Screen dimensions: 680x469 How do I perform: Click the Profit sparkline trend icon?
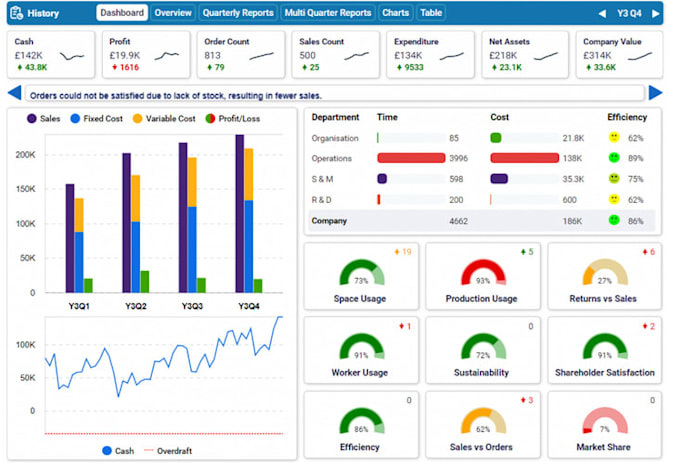click(169, 56)
